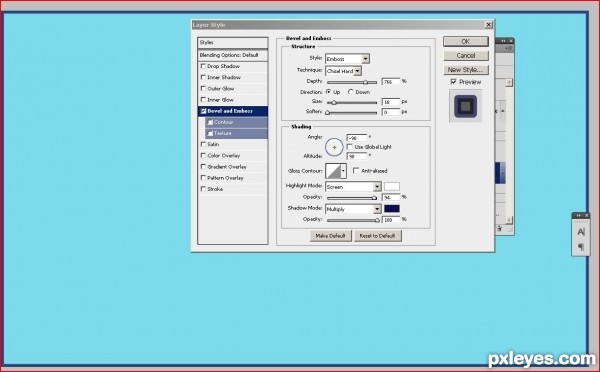600x372 pixels.
Task: Open the Shadow Mode dropdown showing Multiply
Action: pos(353,209)
